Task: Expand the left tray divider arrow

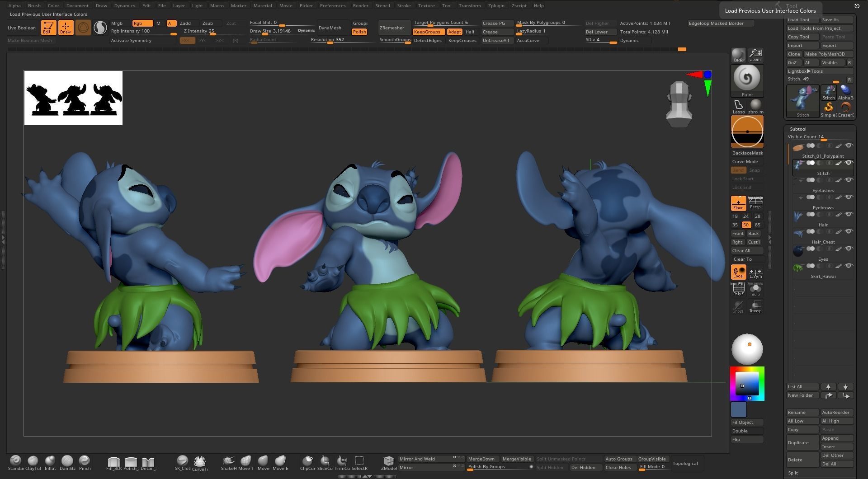Action: click(x=3, y=239)
